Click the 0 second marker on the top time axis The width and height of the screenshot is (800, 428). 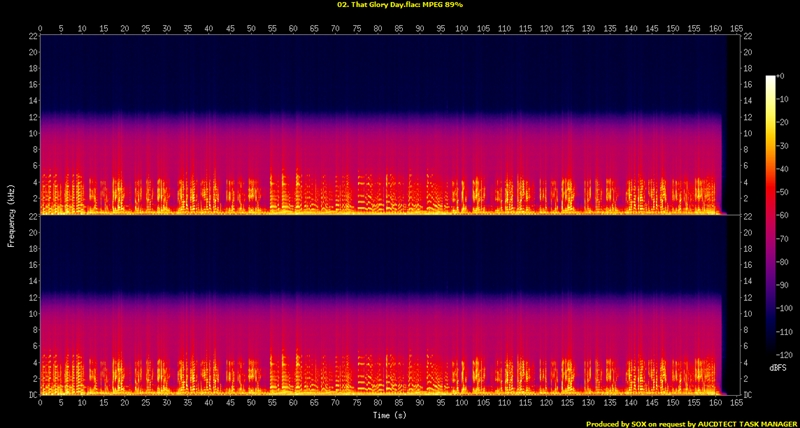pyautogui.click(x=40, y=29)
